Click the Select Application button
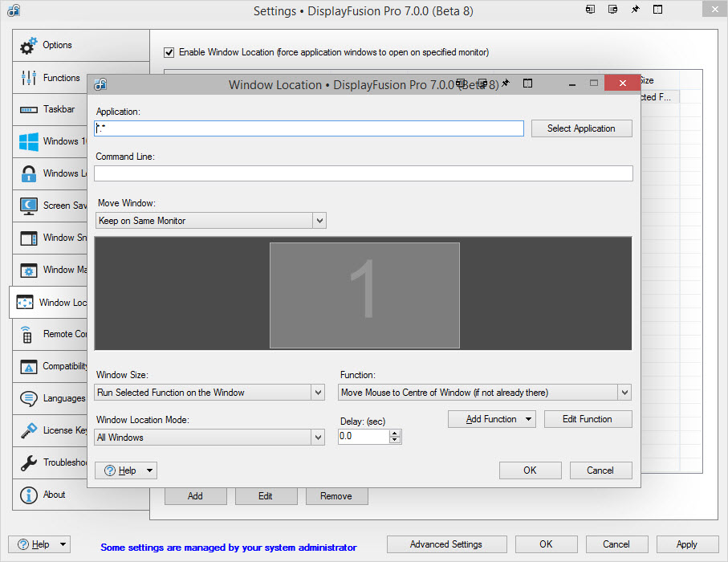Viewport: 728px width, 562px height. tap(581, 128)
